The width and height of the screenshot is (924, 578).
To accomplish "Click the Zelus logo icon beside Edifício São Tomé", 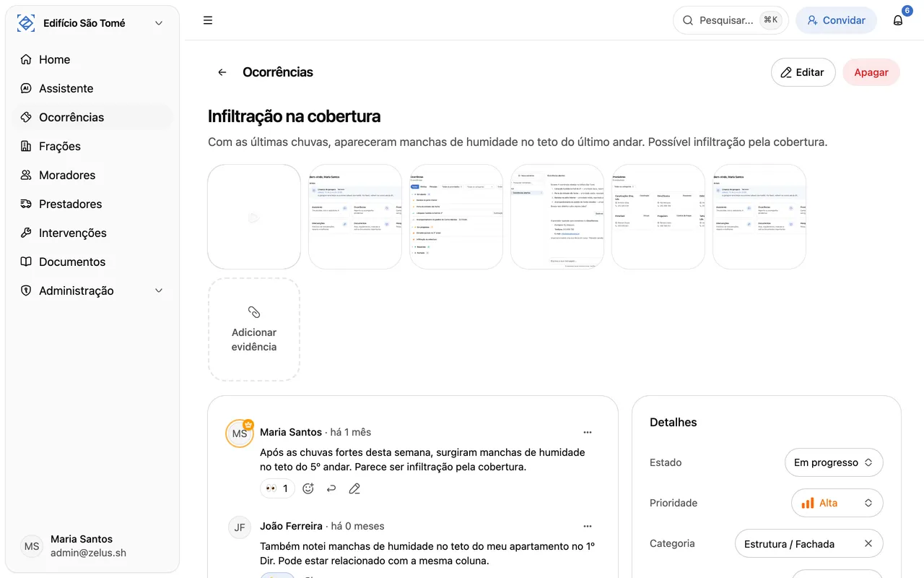I will [26, 23].
